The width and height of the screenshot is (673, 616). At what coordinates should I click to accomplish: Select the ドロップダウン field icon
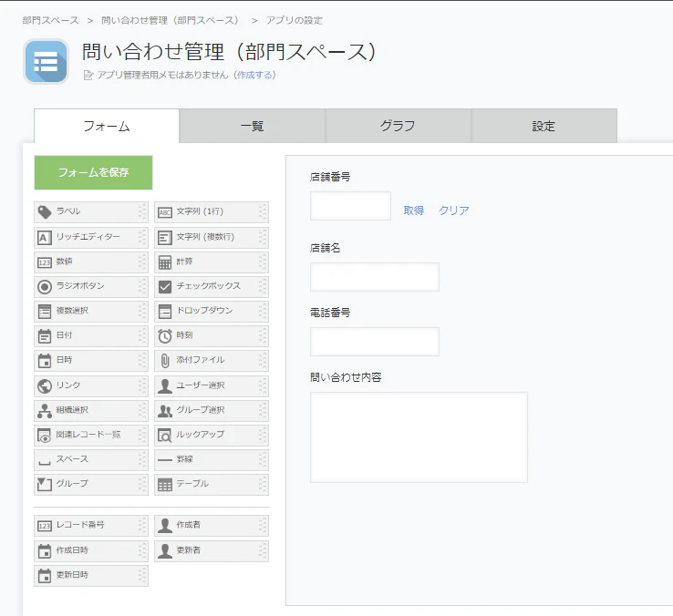(x=165, y=312)
